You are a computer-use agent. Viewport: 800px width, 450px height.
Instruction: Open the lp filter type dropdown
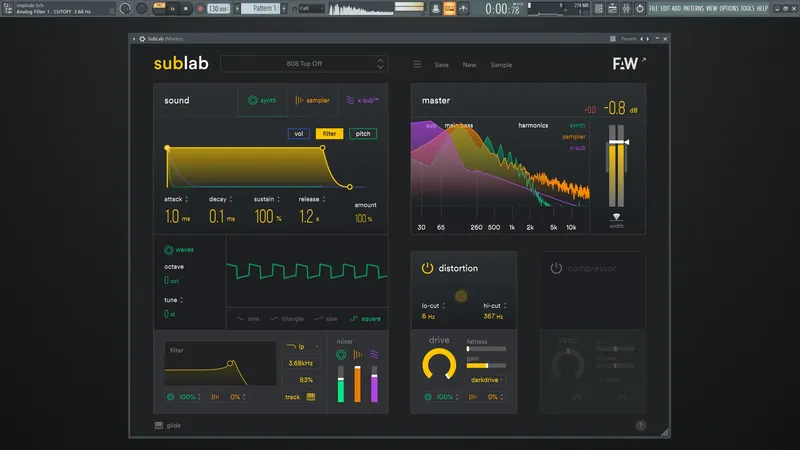(x=302, y=346)
